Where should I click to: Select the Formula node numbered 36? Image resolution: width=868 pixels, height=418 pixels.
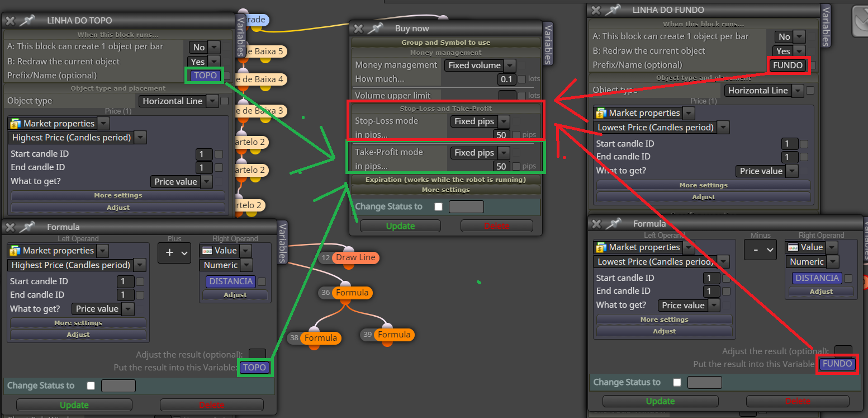click(352, 293)
